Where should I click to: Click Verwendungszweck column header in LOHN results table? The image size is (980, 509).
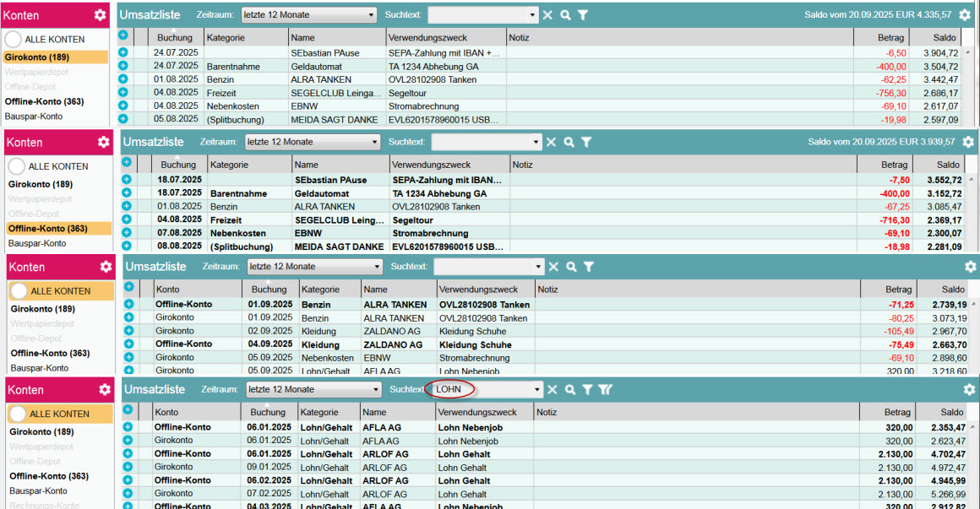click(x=477, y=412)
